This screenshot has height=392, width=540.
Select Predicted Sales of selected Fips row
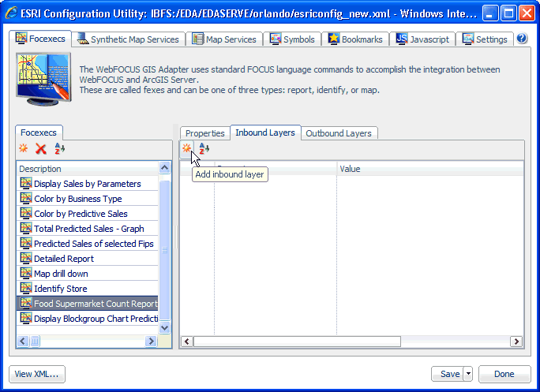click(x=88, y=243)
